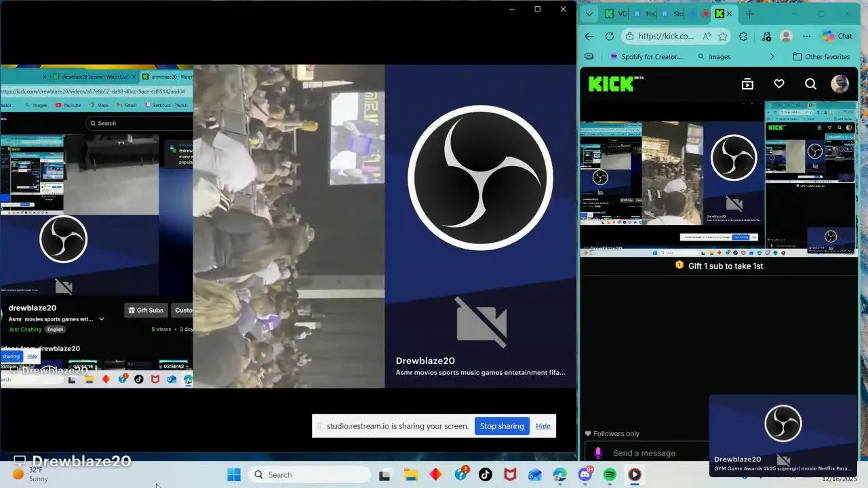Click the chat identity icon beside message field
Screen dimensions: 868x488
click(598, 453)
